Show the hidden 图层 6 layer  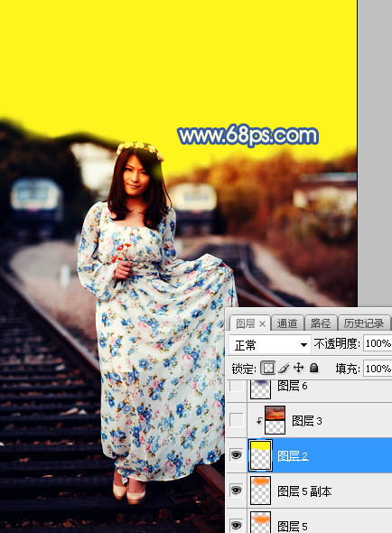pyautogui.click(x=237, y=387)
